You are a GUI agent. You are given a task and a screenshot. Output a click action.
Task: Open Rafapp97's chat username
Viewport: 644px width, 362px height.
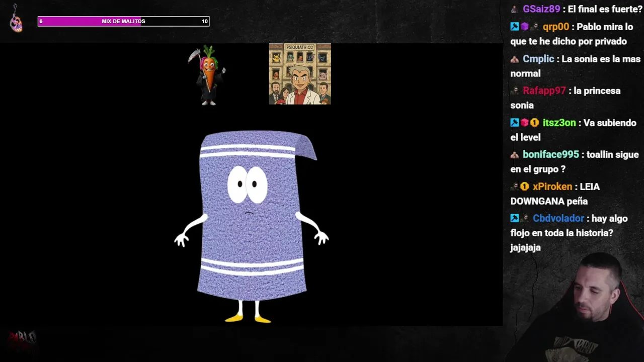tap(544, 91)
